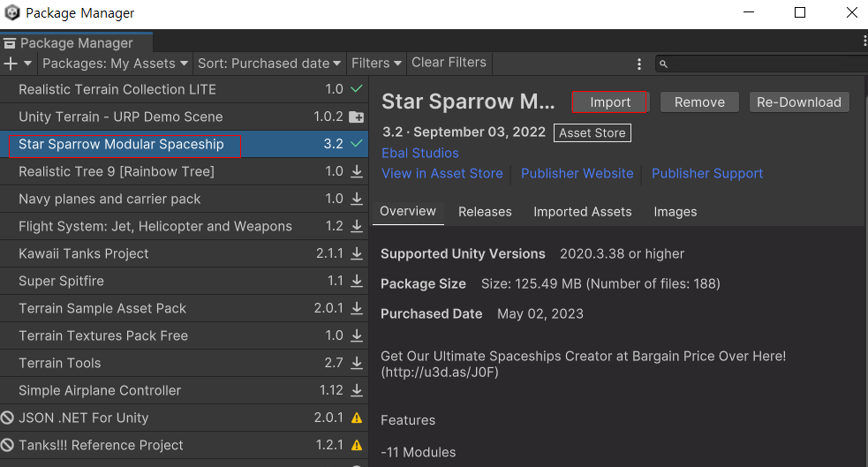Click download icon for Terrain Textures Pack Free
The height and width of the screenshot is (467, 868).
(357, 335)
